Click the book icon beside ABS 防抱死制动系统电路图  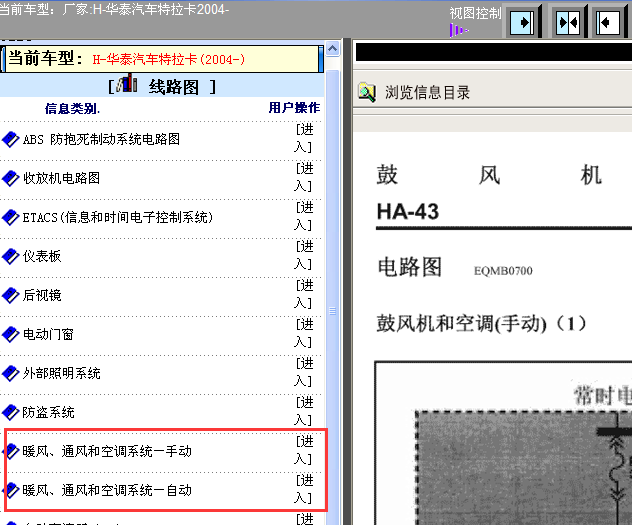11,140
